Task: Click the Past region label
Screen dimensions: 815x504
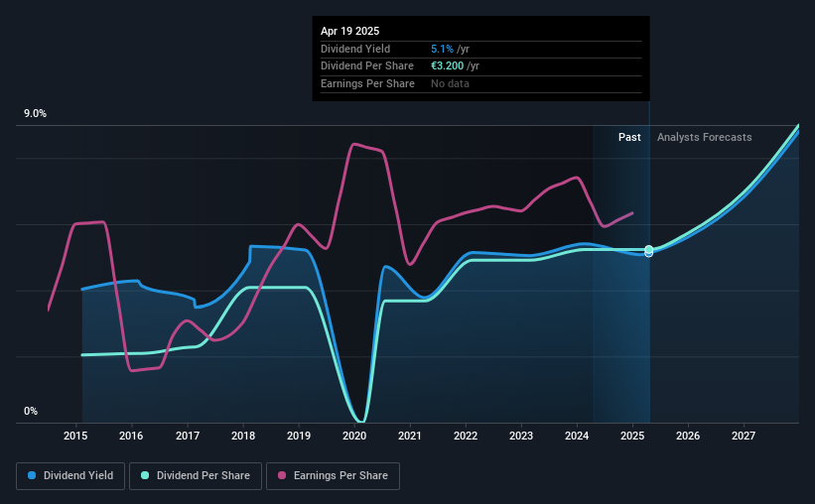Action: (629, 137)
